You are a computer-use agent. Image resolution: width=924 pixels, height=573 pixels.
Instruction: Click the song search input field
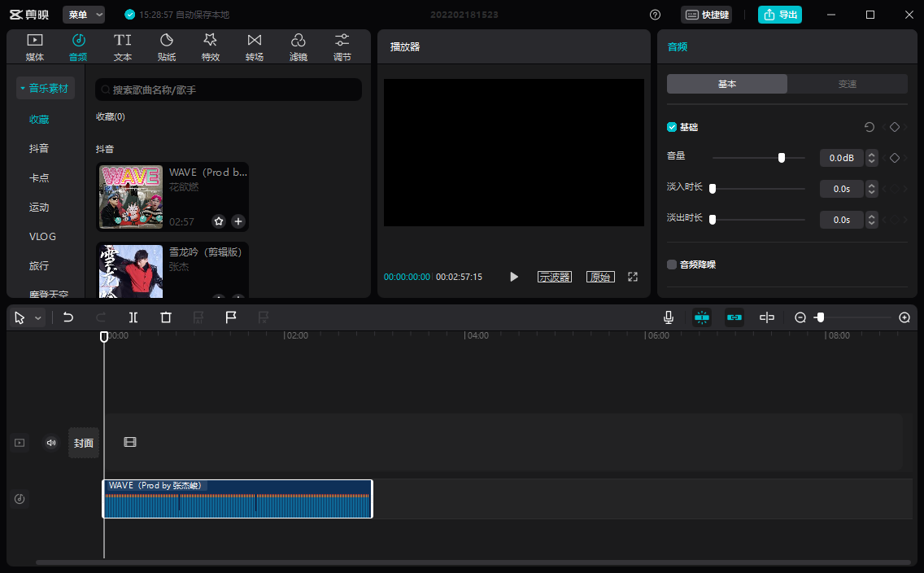[229, 90]
